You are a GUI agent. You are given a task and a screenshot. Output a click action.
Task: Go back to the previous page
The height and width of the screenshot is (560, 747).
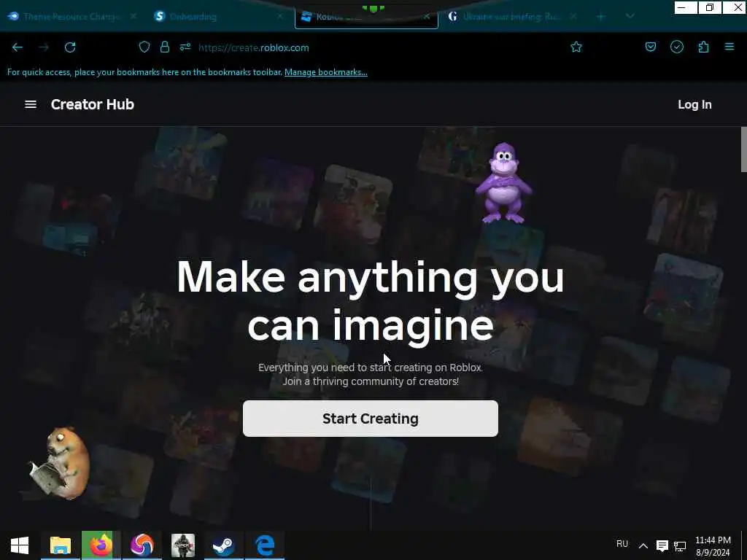pos(18,47)
